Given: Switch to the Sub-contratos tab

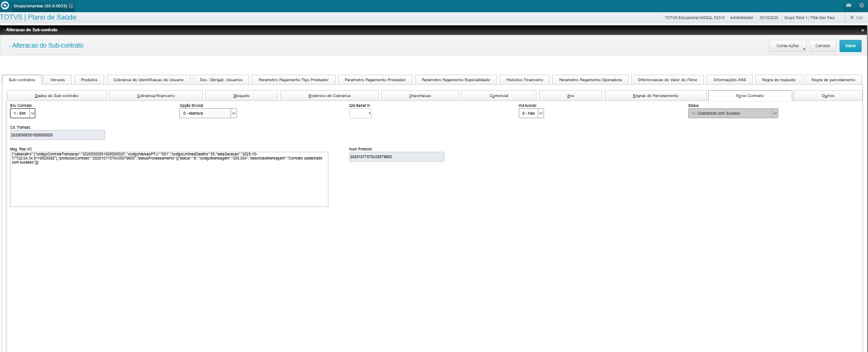Looking at the screenshot, I should pos(22,80).
